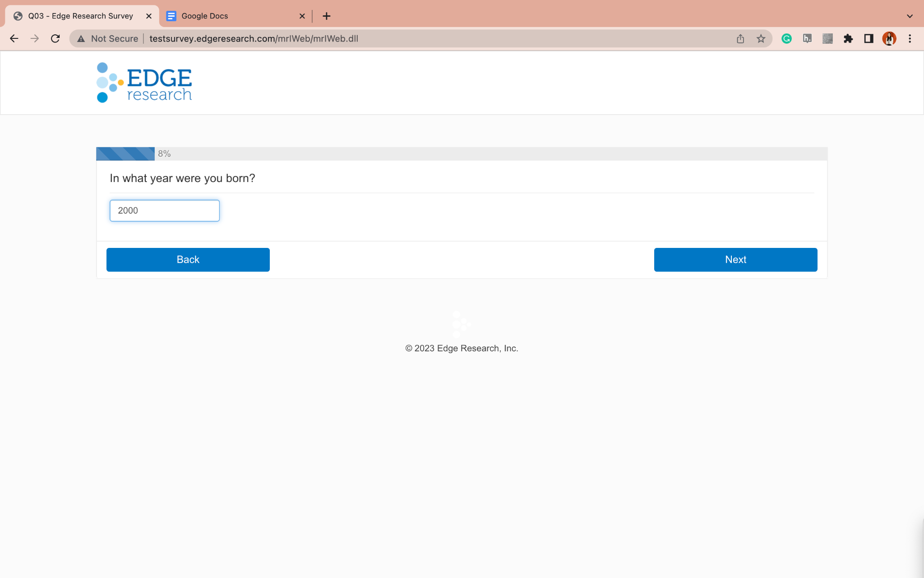The image size is (924, 578).
Task: Click the Next button
Action: (735, 260)
